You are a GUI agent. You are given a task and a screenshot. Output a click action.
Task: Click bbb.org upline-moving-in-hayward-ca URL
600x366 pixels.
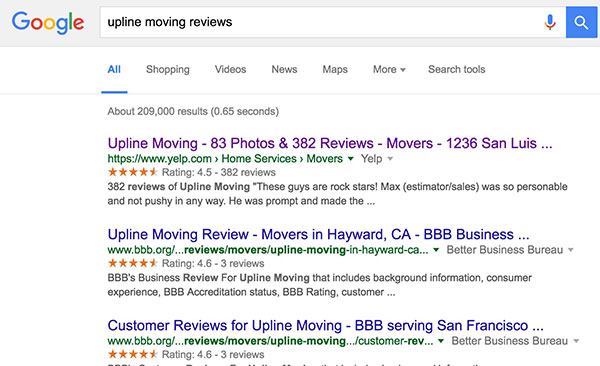[268, 250]
